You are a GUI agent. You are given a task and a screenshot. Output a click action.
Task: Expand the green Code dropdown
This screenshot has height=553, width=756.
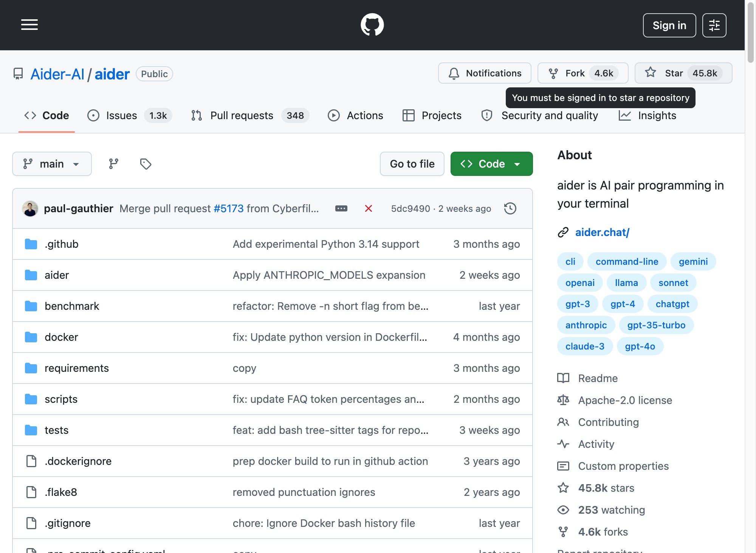491,164
